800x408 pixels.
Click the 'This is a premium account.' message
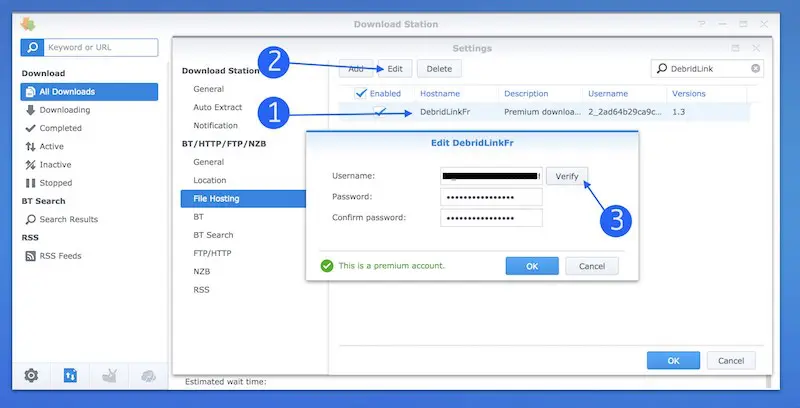392,266
